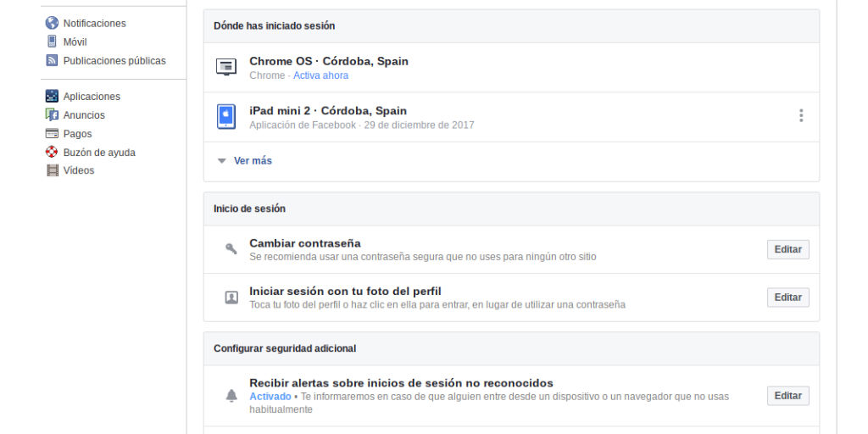Open Móvil settings

(x=75, y=42)
